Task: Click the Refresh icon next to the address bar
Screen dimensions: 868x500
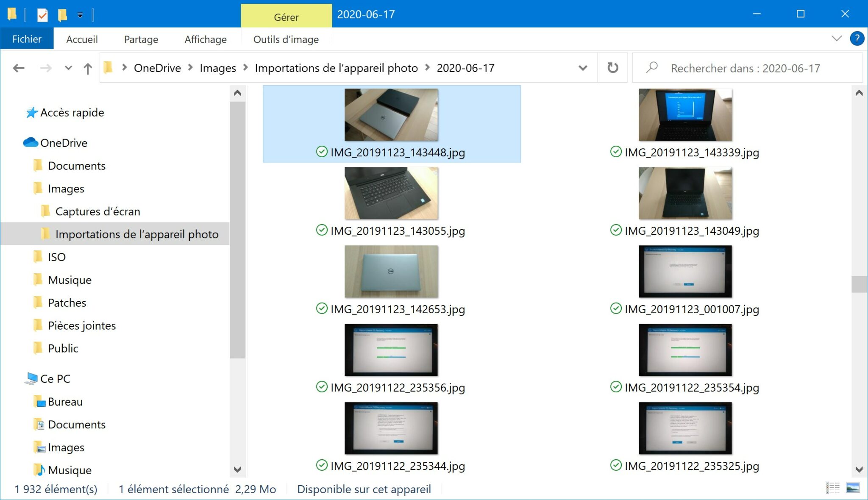Action: point(613,68)
